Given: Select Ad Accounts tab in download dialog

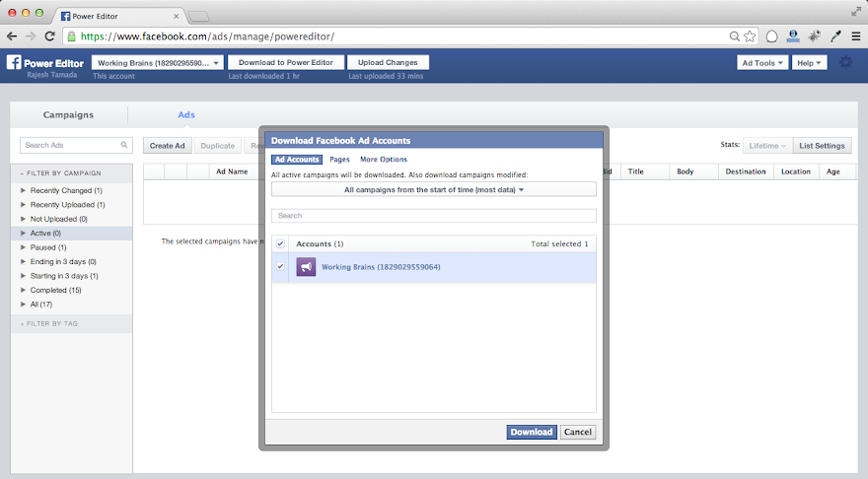Looking at the screenshot, I should click(297, 160).
